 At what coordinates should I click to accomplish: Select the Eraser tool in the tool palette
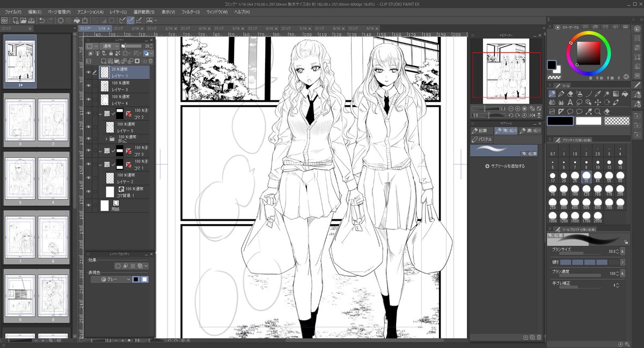[570, 93]
